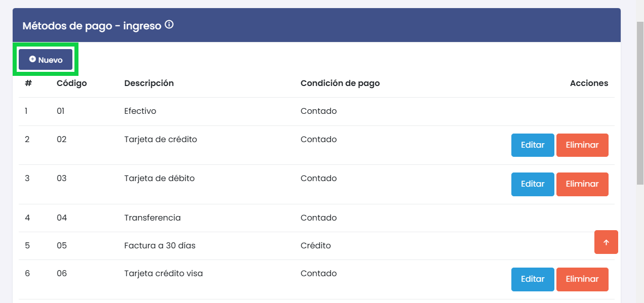Eliminate the Tarjeta de débito row
Screen dimensions: 644x303
(x=582, y=184)
